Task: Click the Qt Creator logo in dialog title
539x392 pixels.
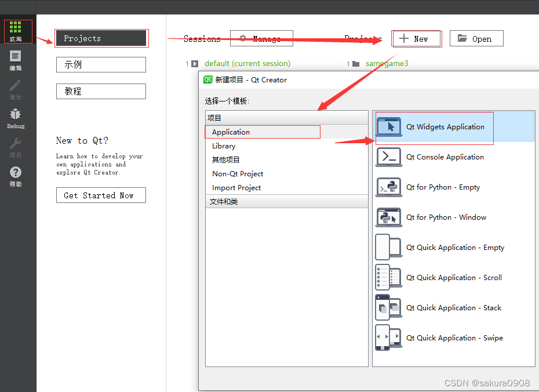Action: (x=208, y=80)
